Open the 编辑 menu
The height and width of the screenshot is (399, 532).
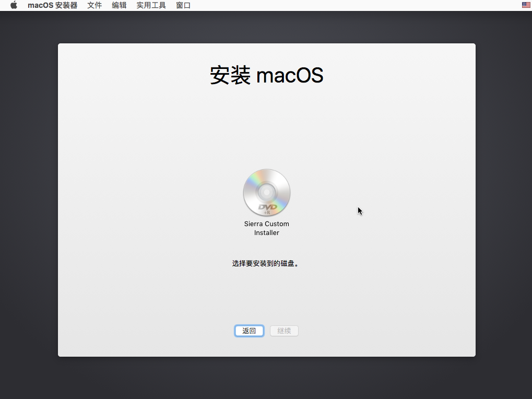tap(119, 5)
